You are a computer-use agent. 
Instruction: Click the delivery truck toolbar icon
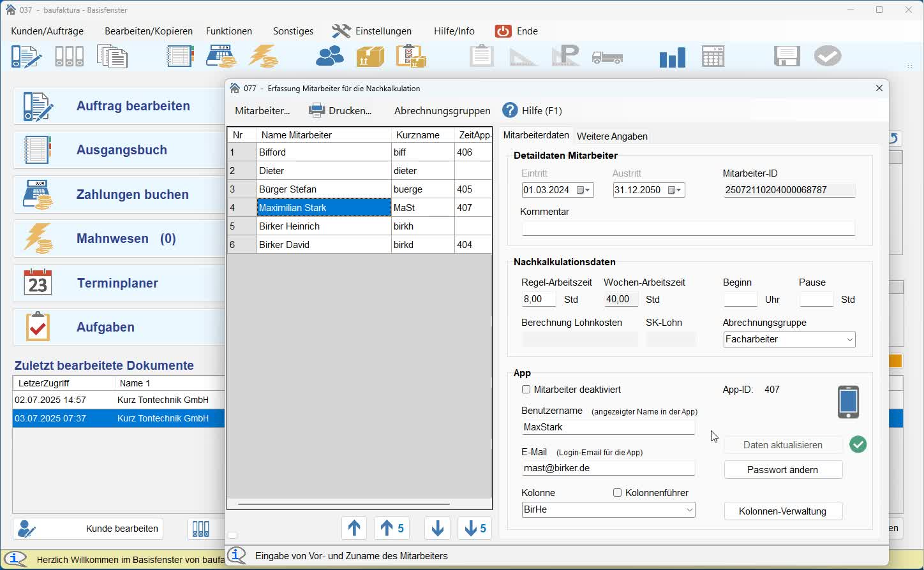[x=607, y=57]
